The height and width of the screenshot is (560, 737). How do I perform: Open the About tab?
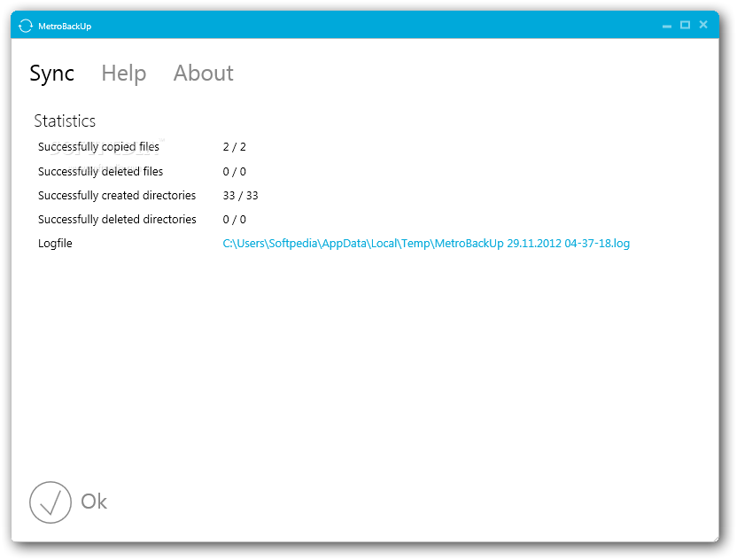[x=204, y=73]
